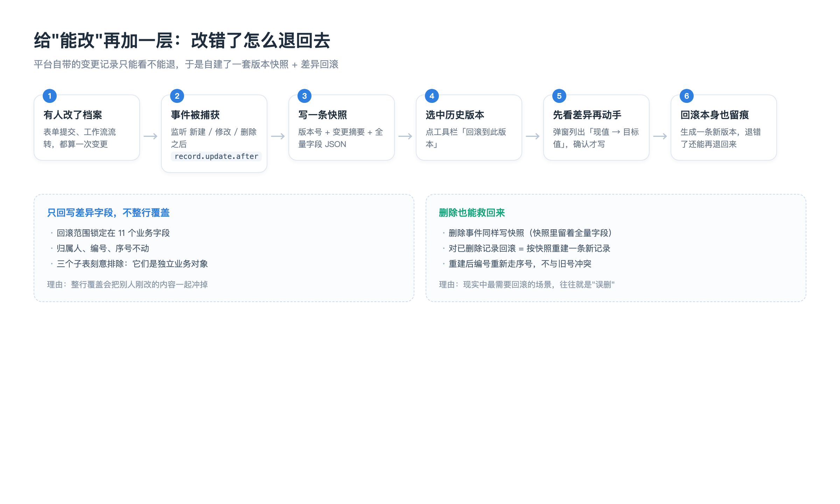
Task: Select subtitle about 平台自带的变更记录
Action: coord(186,64)
